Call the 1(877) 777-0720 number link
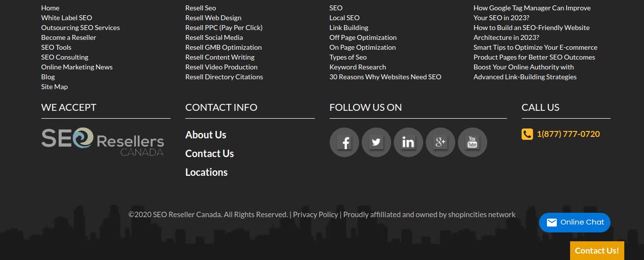Viewport: 644px width, 260px height. pyautogui.click(x=568, y=134)
